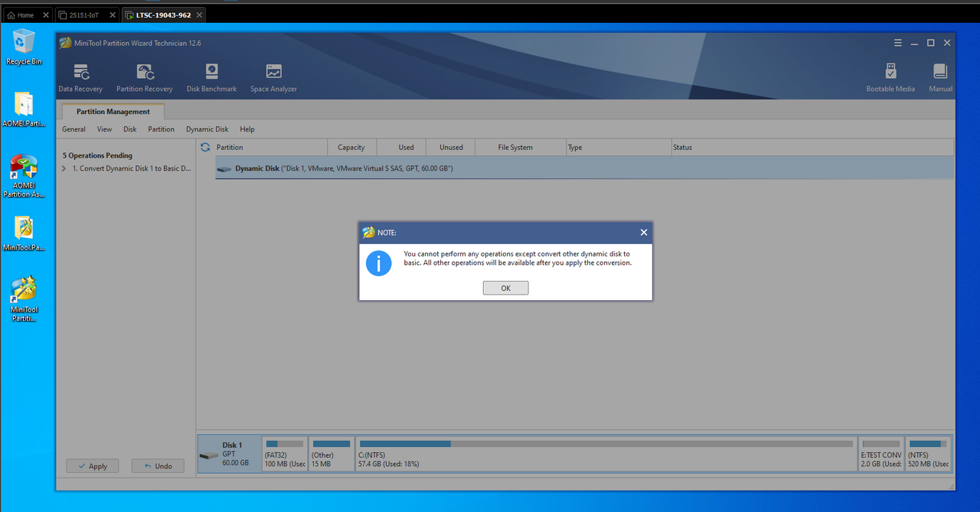Image resolution: width=980 pixels, height=512 pixels.
Task: Select the AOMEI.Parti... folder on the desktop
Action: pyautogui.click(x=24, y=109)
